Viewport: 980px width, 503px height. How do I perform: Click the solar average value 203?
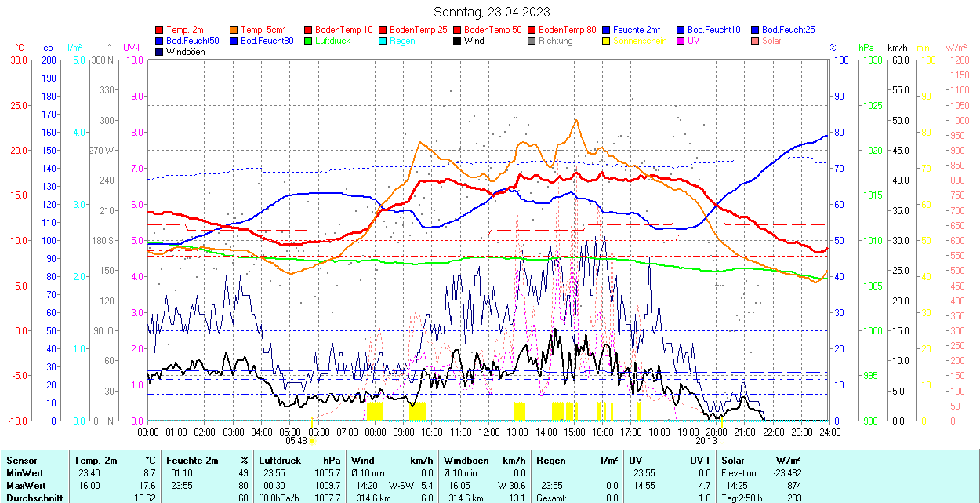tap(794, 498)
